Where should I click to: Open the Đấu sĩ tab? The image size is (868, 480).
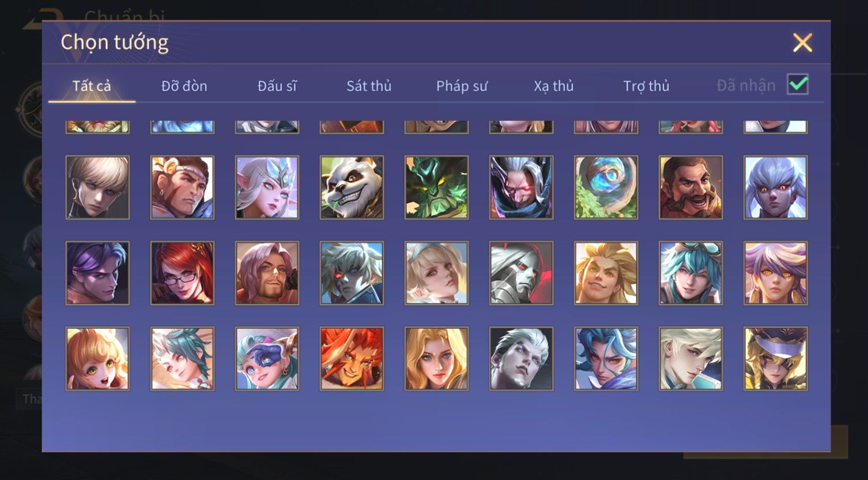[277, 86]
